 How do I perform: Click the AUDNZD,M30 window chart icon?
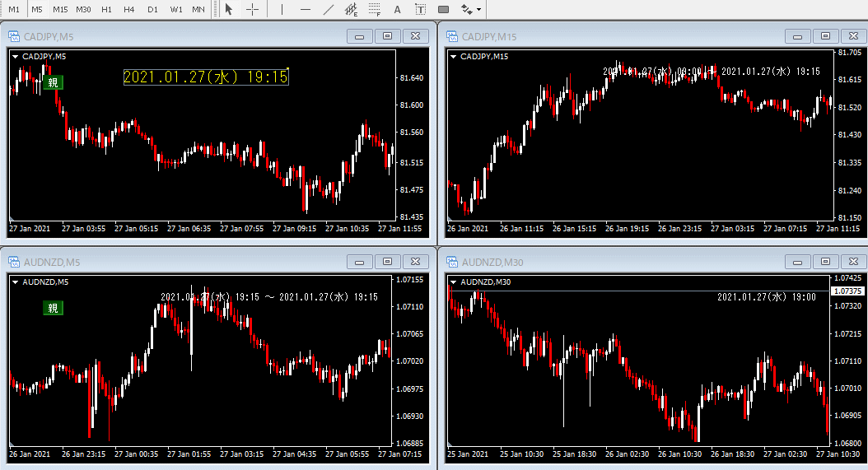point(452,262)
